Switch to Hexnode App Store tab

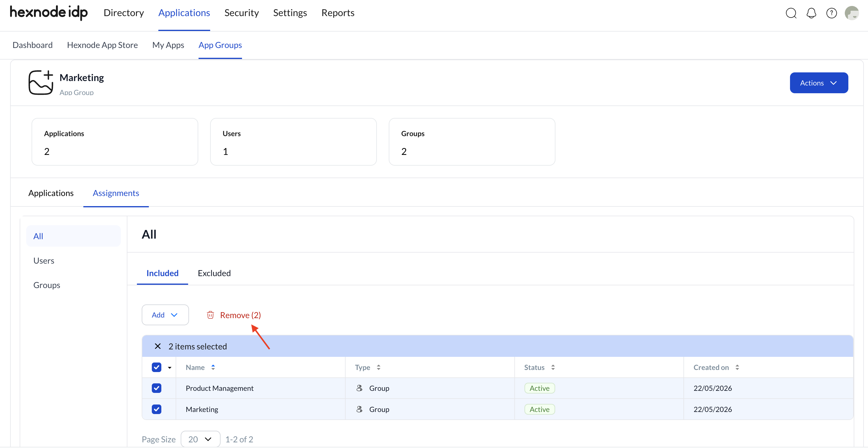pyautogui.click(x=102, y=45)
